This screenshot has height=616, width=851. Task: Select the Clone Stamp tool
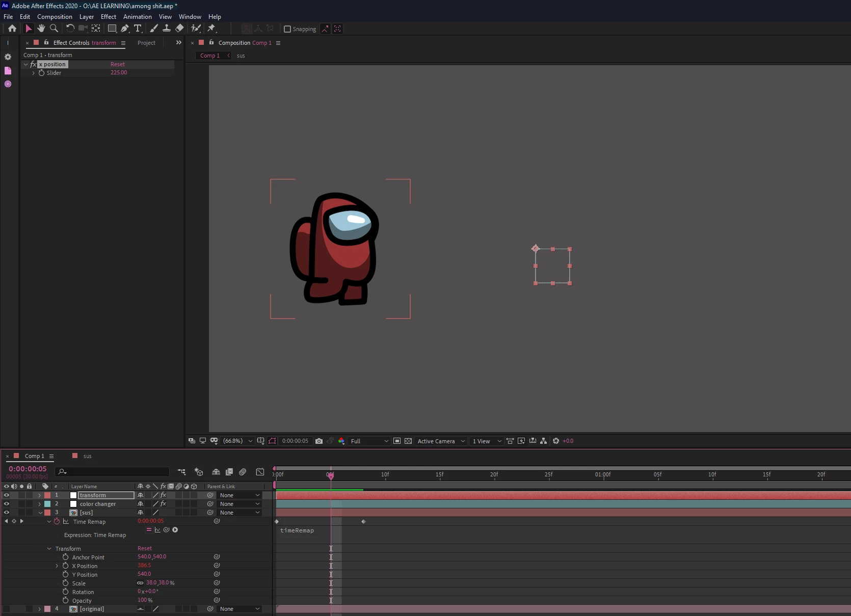(x=166, y=29)
